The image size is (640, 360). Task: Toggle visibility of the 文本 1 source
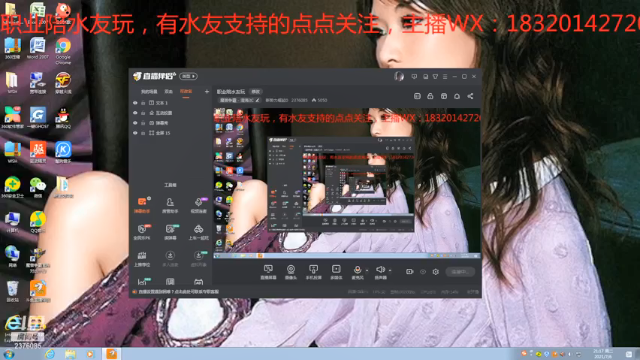pos(135,103)
